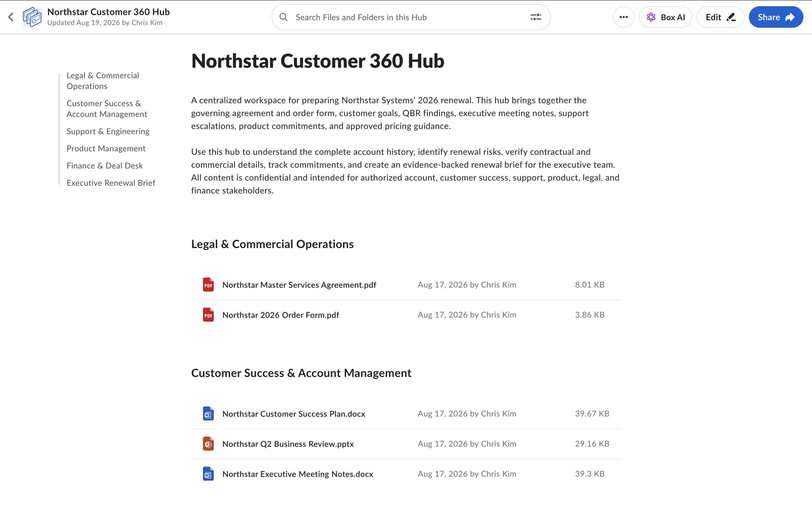Screen dimensions: 812x510
Task: Click the 39.3 KB file size
Action: click(x=590, y=474)
